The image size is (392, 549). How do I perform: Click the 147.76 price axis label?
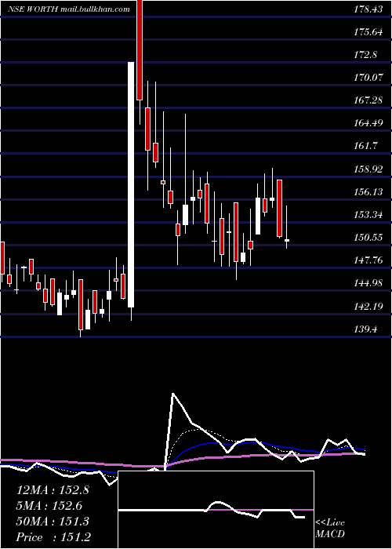[x=368, y=260]
